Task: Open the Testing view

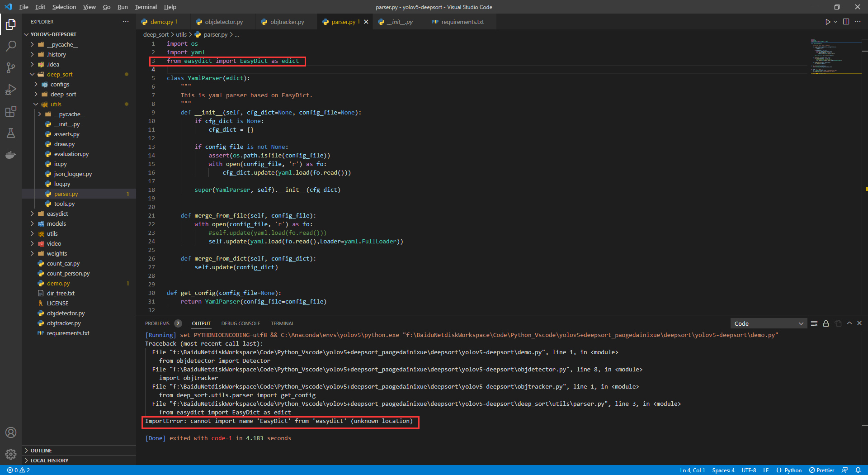Action: pyautogui.click(x=11, y=133)
